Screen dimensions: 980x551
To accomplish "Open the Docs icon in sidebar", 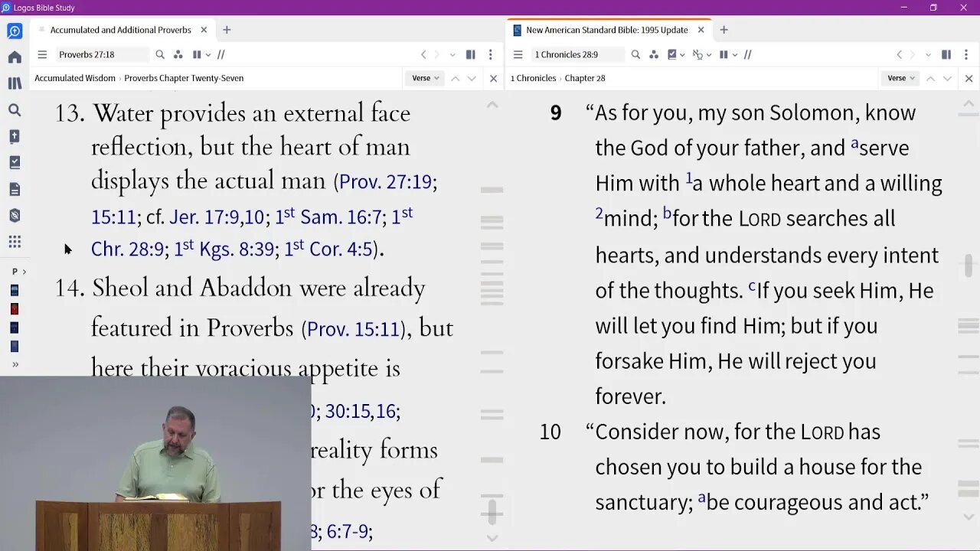I will click(15, 189).
